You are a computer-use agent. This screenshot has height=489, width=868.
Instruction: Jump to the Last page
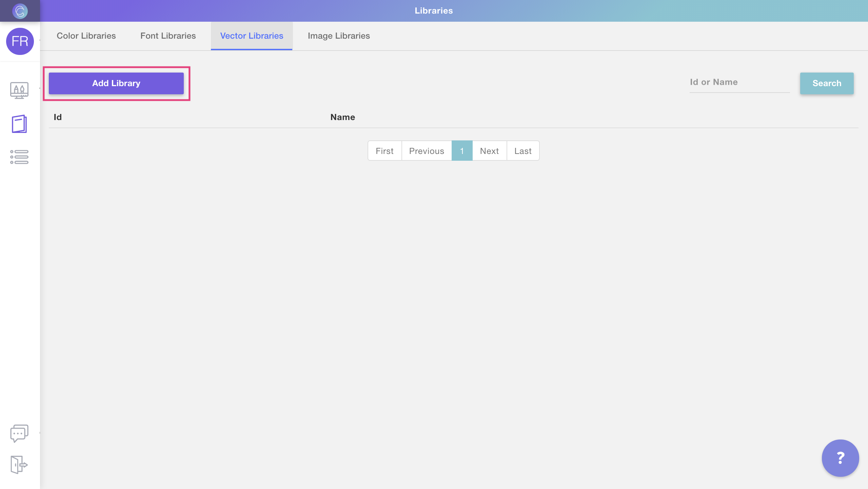pos(522,151)
